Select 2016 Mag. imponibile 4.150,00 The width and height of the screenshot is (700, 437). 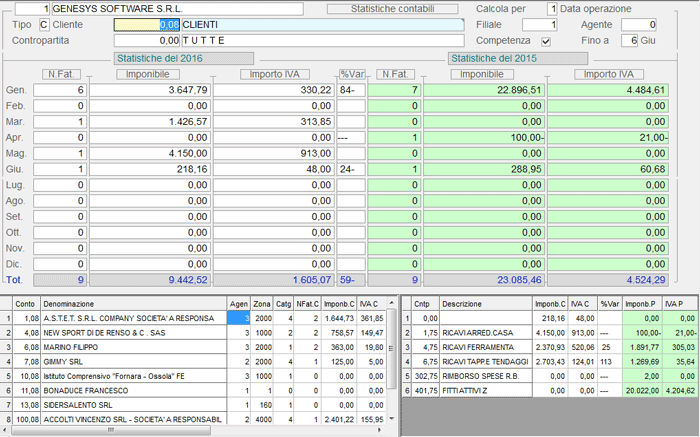tap(150, 154)
